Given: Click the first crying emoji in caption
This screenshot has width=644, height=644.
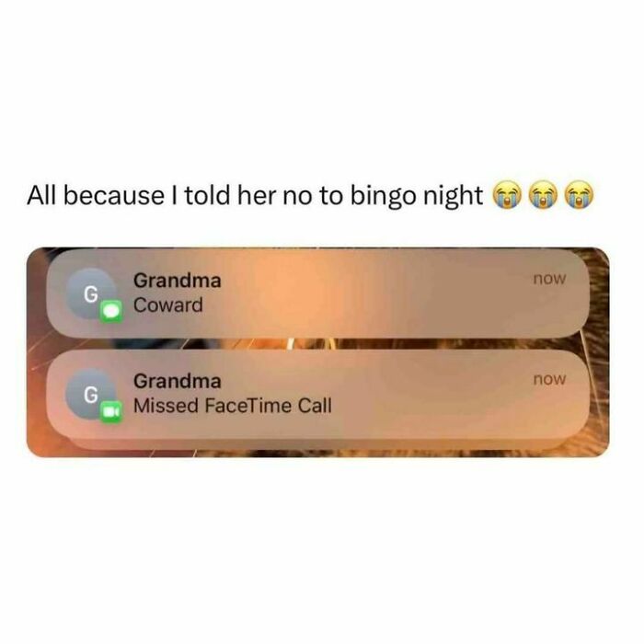Looking at the screenshot, I should pyautogui.click(x=507, y=195).
